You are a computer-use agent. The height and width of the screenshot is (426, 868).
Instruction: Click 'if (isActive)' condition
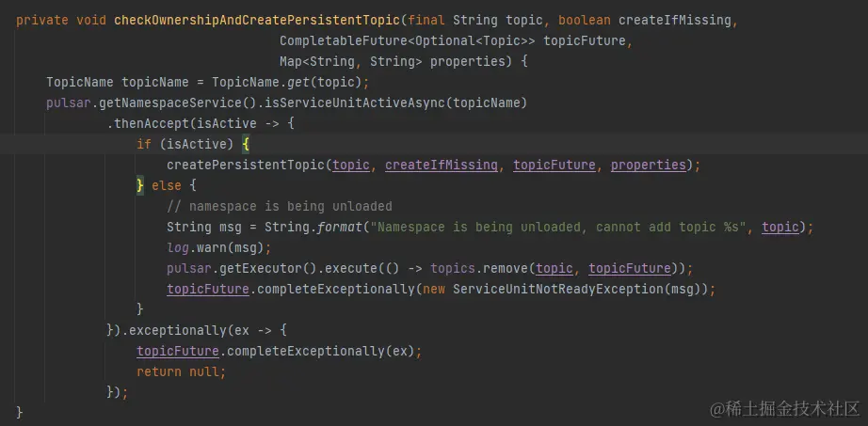coord(185,145)
